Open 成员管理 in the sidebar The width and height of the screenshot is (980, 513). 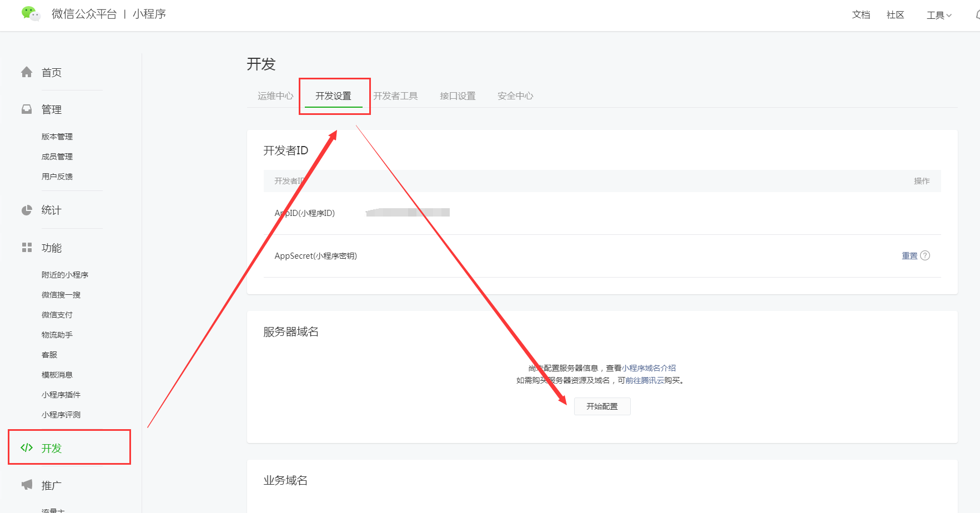coord(57,157)
